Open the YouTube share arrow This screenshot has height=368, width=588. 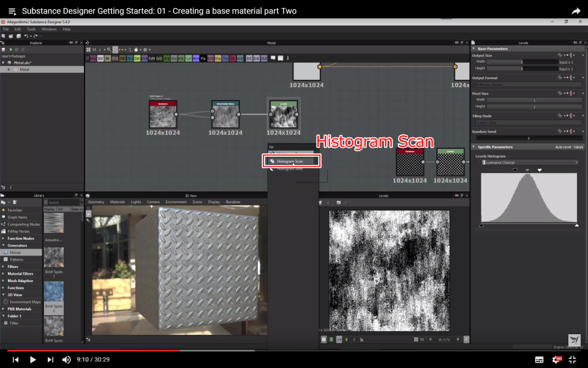click(x=576, y=11)
